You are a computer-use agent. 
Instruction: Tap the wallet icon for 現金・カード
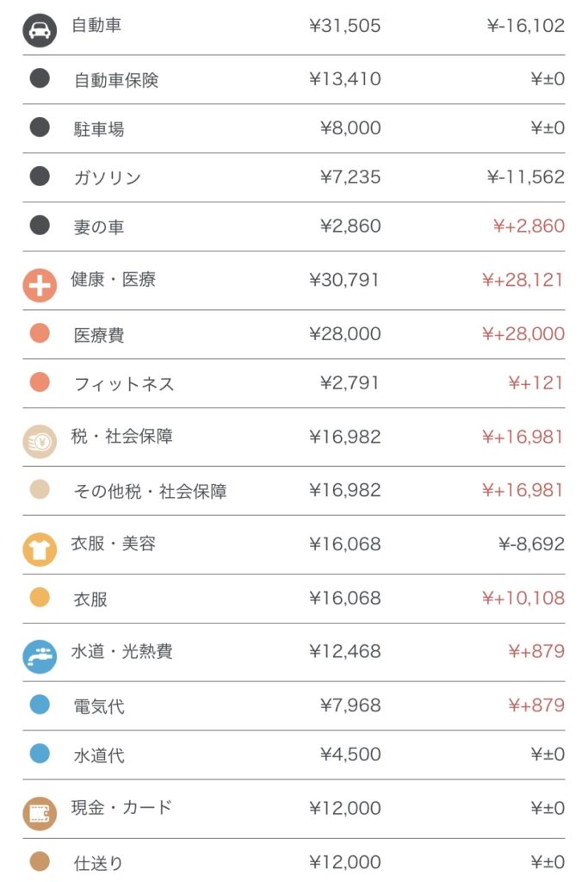pos(40,812)
